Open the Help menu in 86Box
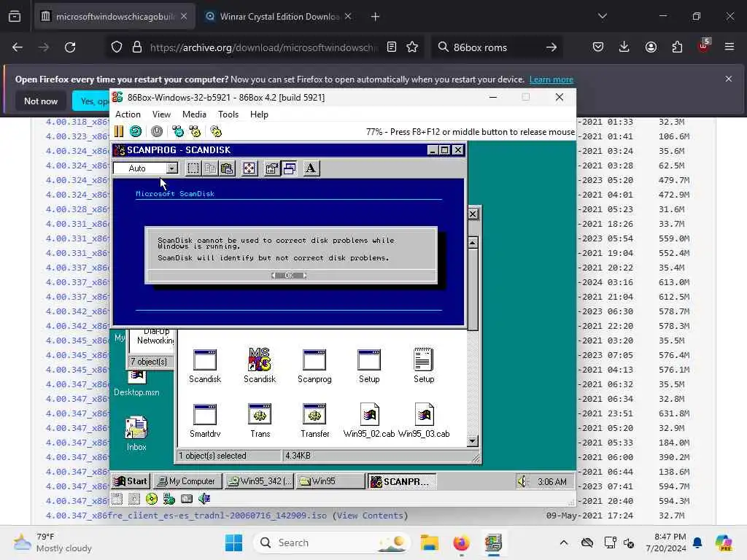 tap(259, 114)
